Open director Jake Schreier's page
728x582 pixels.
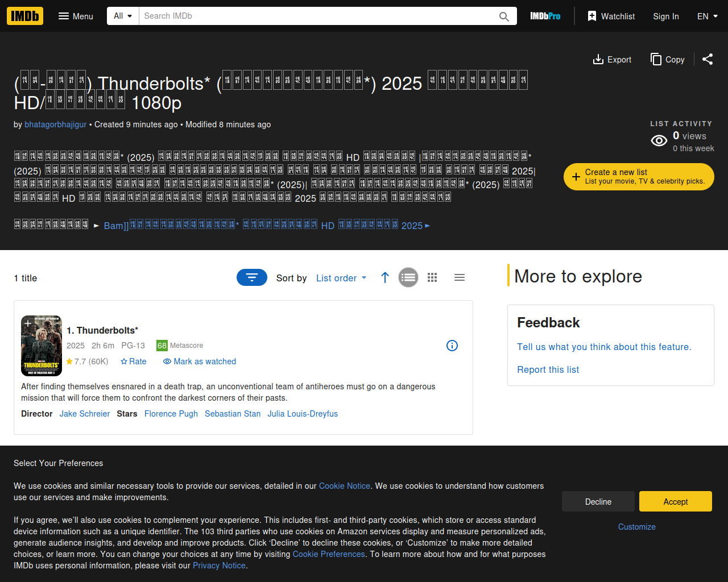[x=85, y=414]
